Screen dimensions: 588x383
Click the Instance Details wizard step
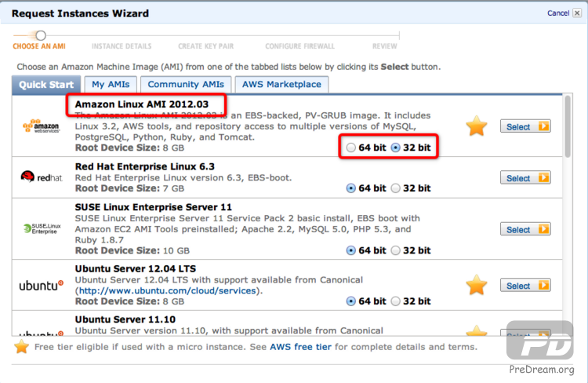pos(122,46)
